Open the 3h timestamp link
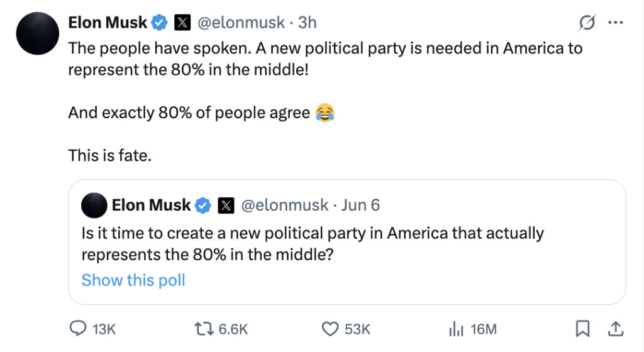The height and width of the screenshot is (352, 644). point(308,23)
